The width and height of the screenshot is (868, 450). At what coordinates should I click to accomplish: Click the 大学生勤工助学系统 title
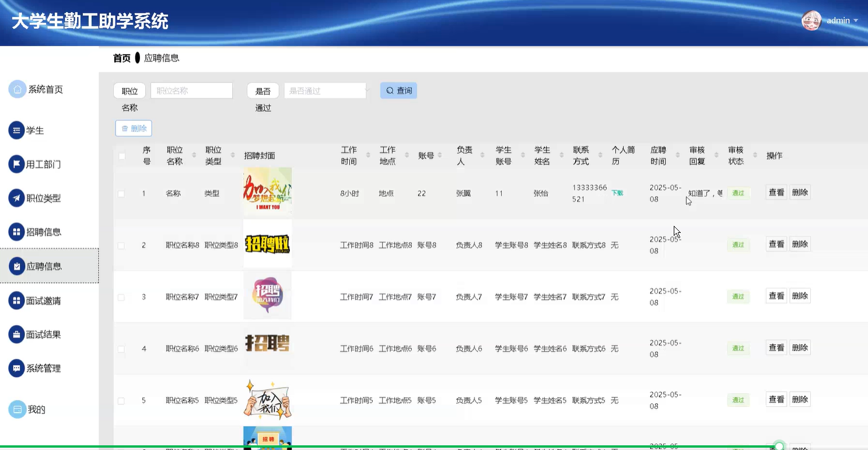click(90, 22)
